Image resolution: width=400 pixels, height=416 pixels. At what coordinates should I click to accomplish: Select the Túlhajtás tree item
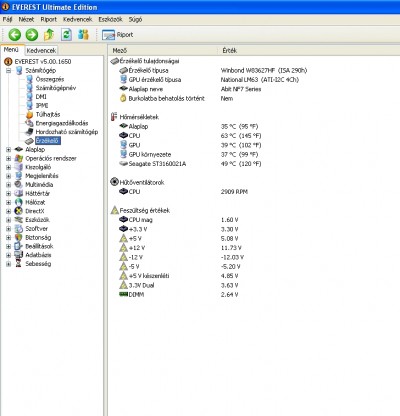coord(48,114)
